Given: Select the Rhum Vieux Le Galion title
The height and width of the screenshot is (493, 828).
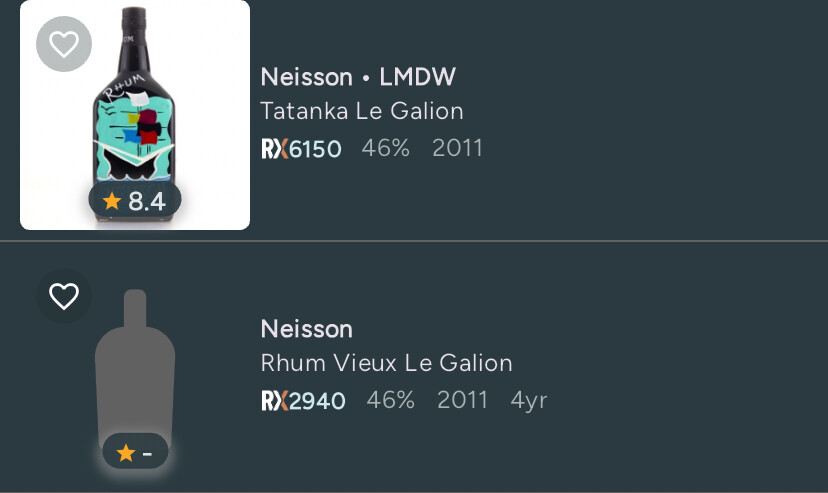Looking at the screenshot, I should pos(386,362).
